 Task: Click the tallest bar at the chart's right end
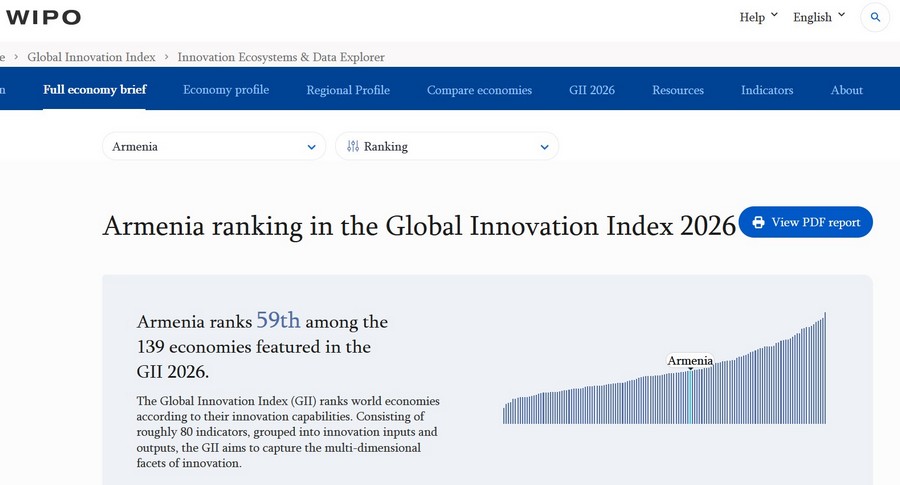pyautogui.click(x=825, y=368)
